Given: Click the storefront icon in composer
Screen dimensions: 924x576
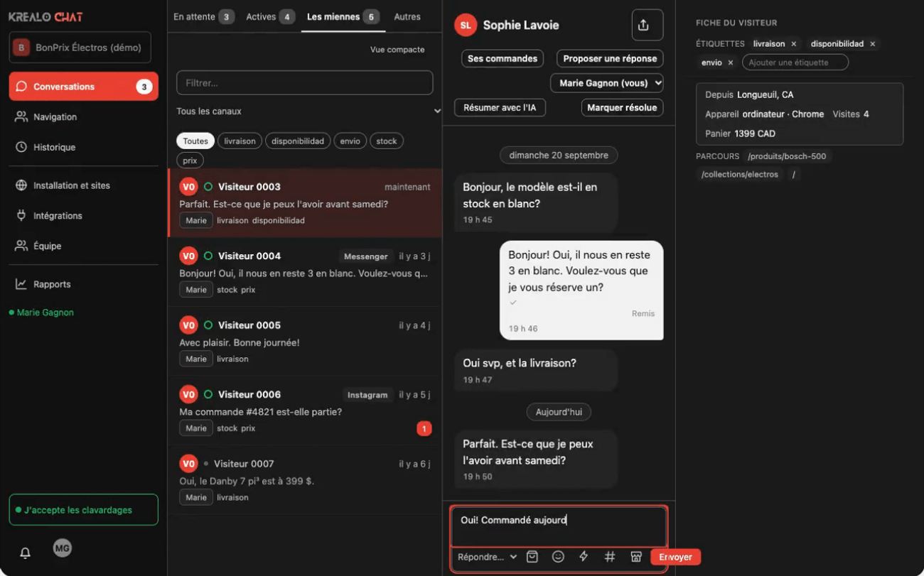Looking at the screenshot, I should click(x=636, y=557).
